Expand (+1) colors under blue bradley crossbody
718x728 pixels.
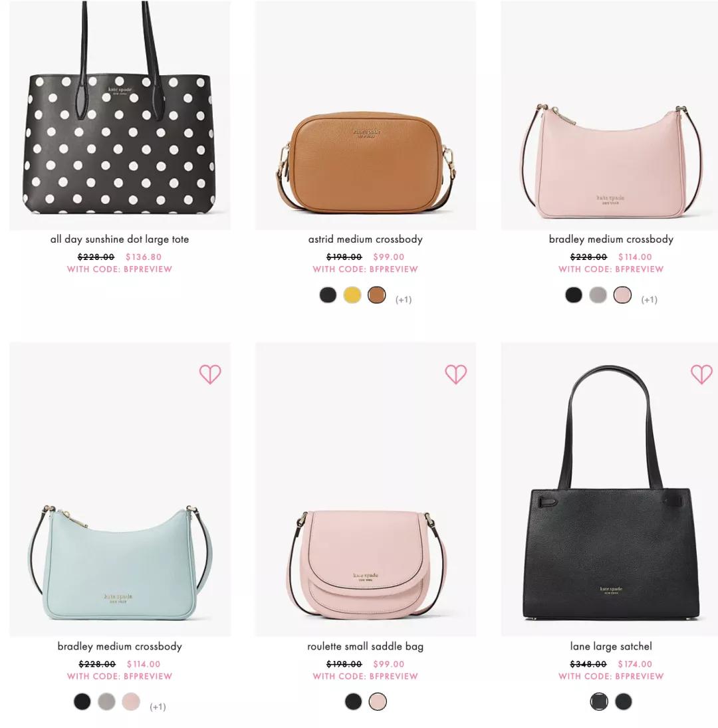coord(158,707)
